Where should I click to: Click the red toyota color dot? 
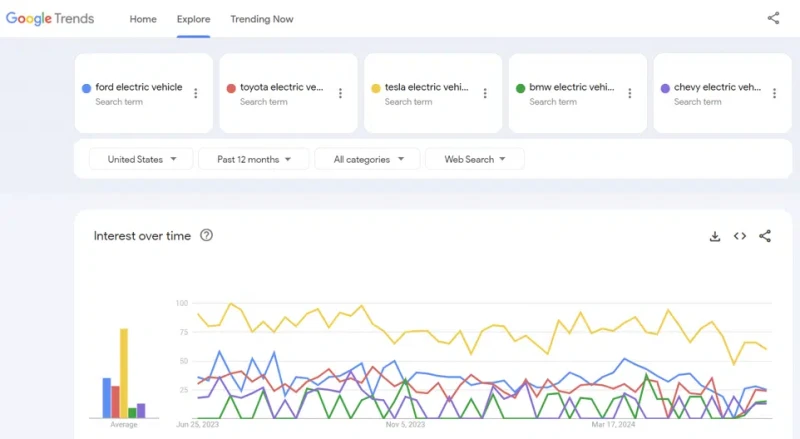[231, 88]
